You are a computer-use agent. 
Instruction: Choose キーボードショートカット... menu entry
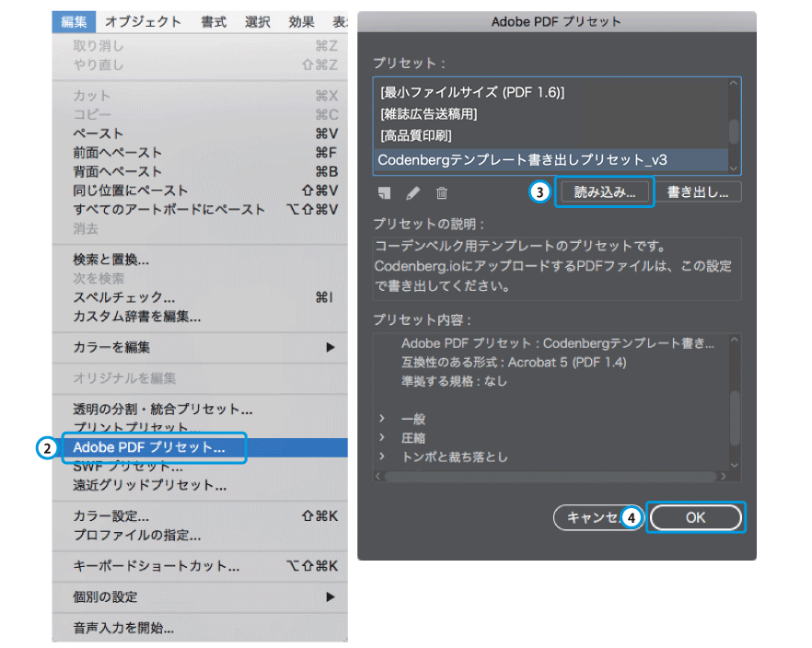(x=200, y=566)
